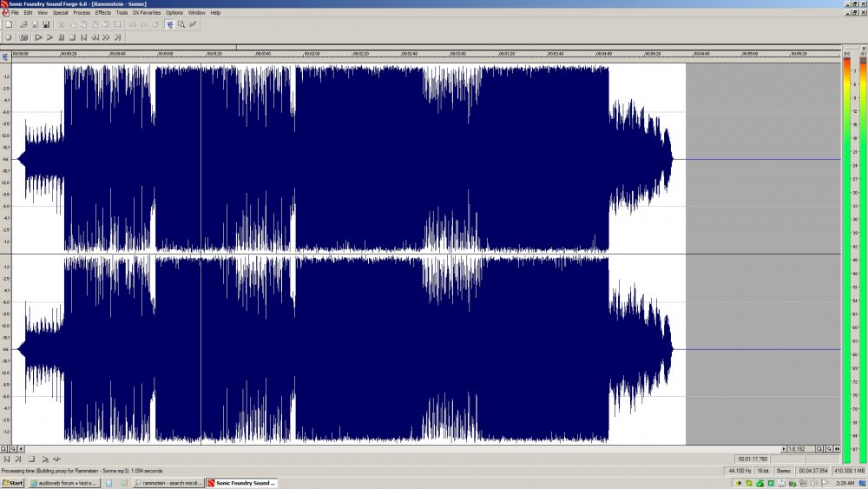Click the Save As disk icon
The height and width of the screenshot is (489, 868).
point(46,24)
